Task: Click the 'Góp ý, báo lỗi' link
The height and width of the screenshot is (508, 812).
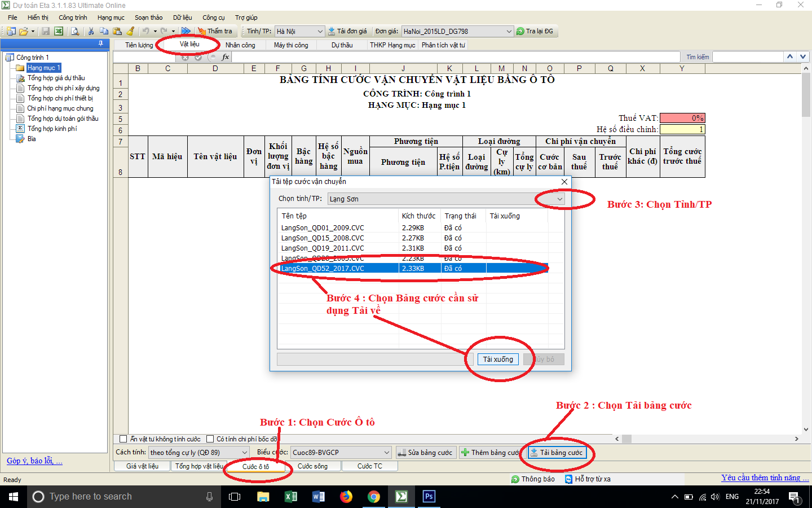Action: (x=34, y=461)
